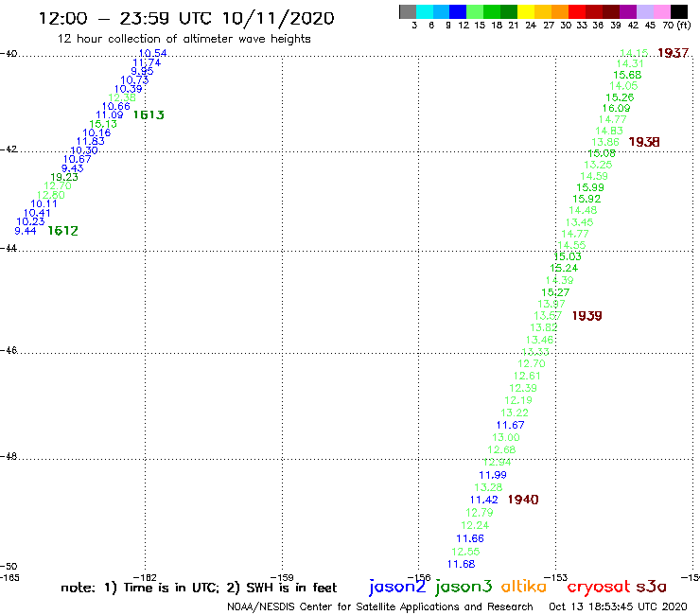Click the 10.11 wave height value
700x615 pixels.
[x=44, y=203]
